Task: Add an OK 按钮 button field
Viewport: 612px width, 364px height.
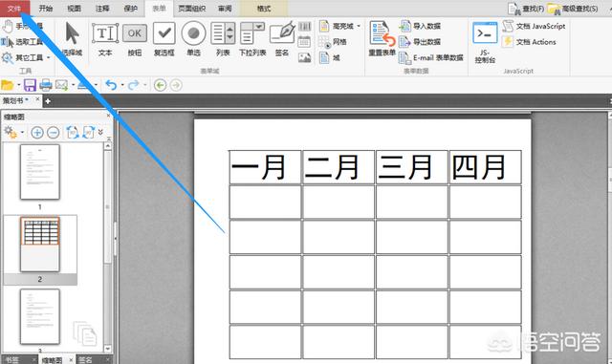Action: [x=135, y=38]
